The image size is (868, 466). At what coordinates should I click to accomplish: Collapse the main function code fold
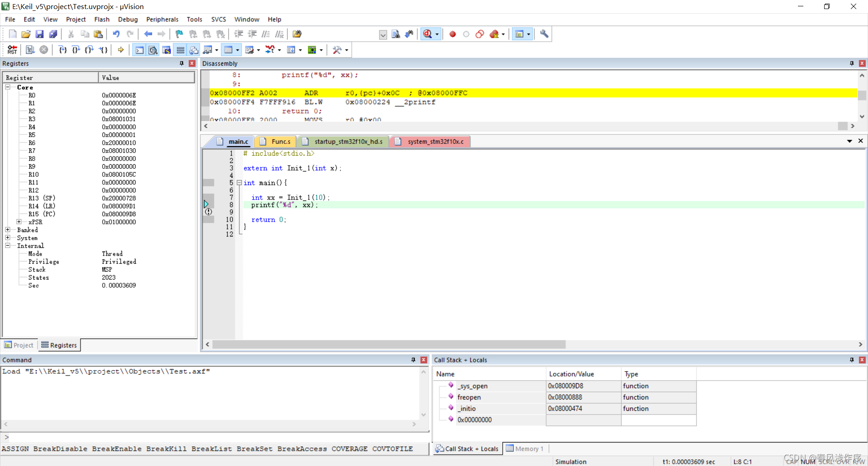[239, 183]
